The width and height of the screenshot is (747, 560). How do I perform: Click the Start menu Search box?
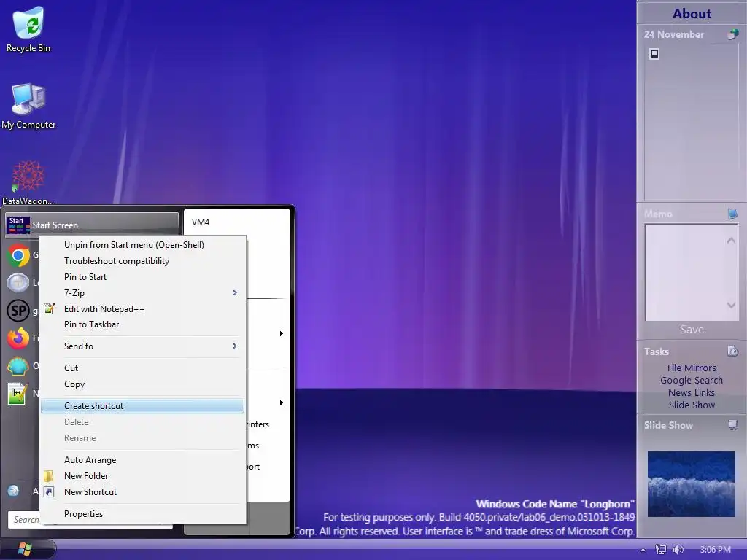[90, 519]
